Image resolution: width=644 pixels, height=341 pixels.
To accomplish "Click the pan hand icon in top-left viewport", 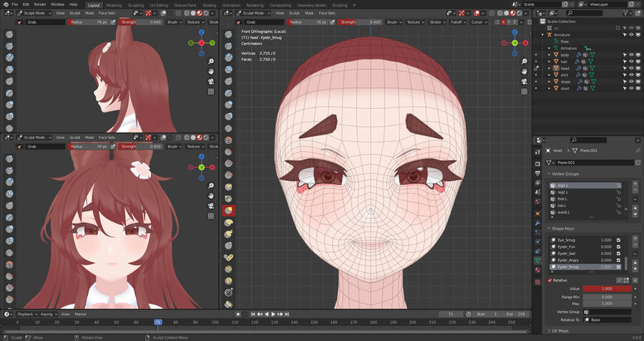I will coord(212,71).
